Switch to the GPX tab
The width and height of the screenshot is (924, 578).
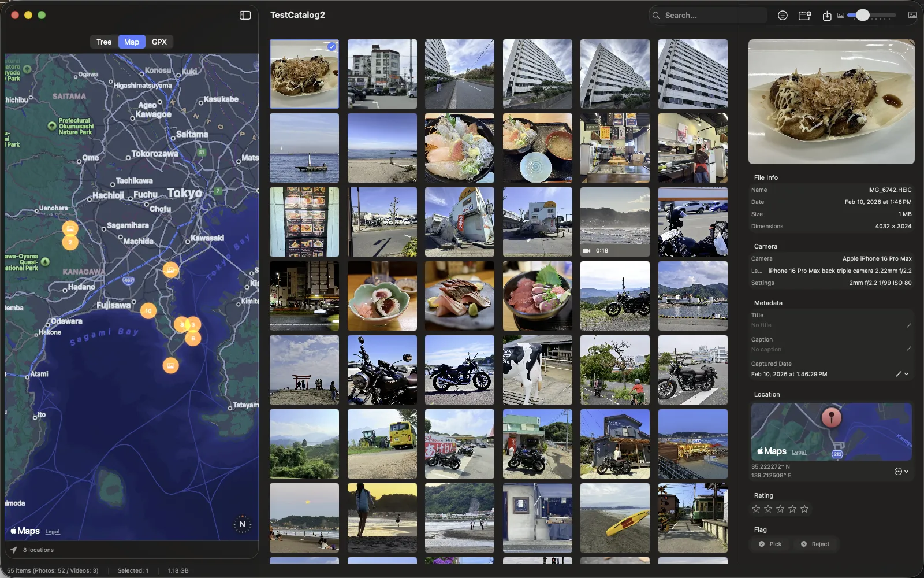159,42
